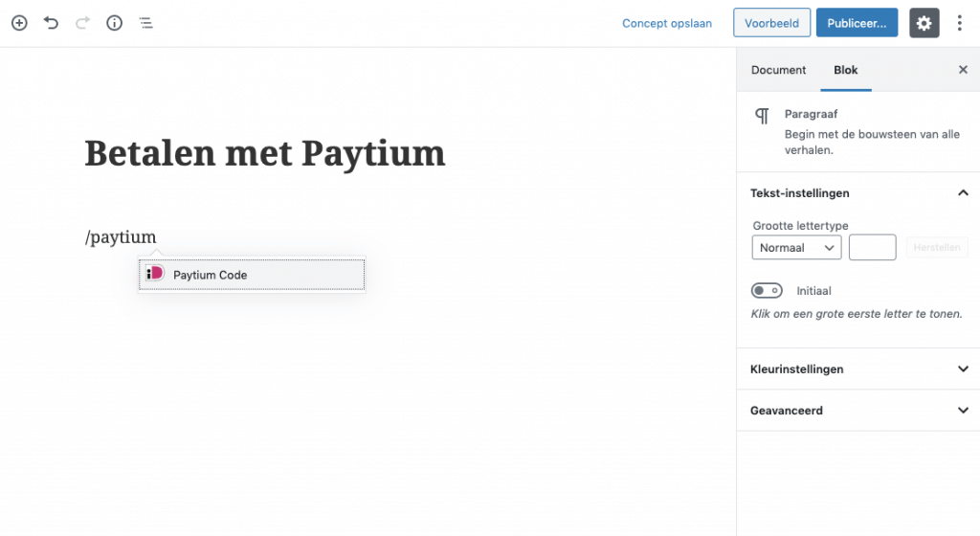Click the paragraph block icon in sidebar
This screenshot has height=536, width=980.
(762, 116)
